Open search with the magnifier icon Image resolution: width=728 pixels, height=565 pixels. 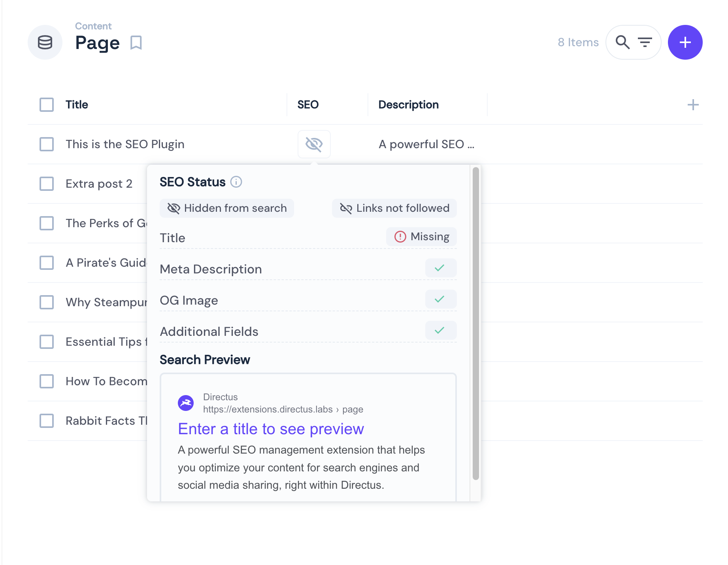(x=622, y=42)
